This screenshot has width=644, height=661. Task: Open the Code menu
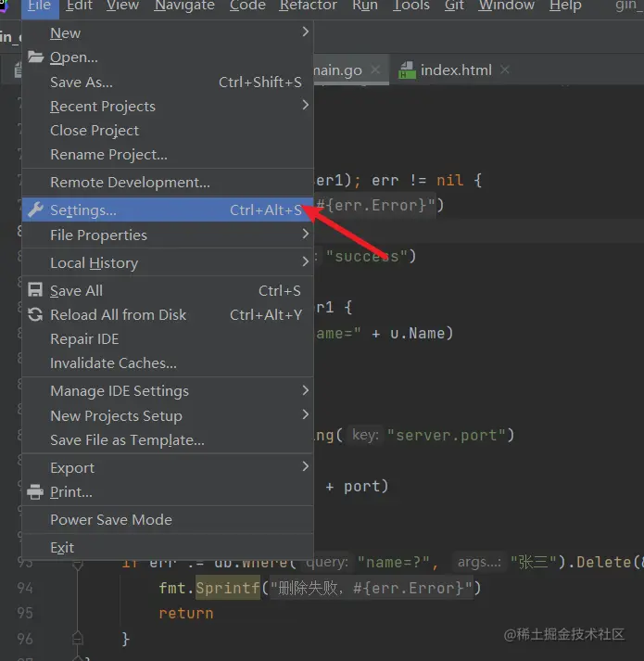point(247,6)
